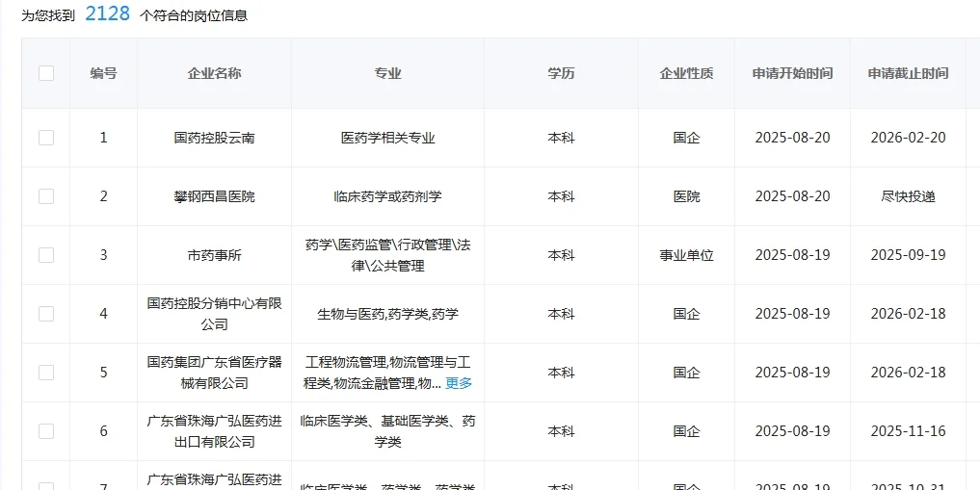Click the 尽快投递 deadline cell
The image size is (980, 490).
point(908,196)
